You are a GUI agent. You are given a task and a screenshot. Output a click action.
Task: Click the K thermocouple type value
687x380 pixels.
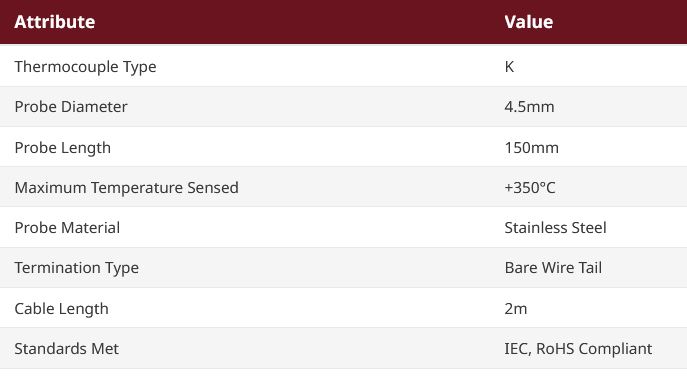coord(509,67)
